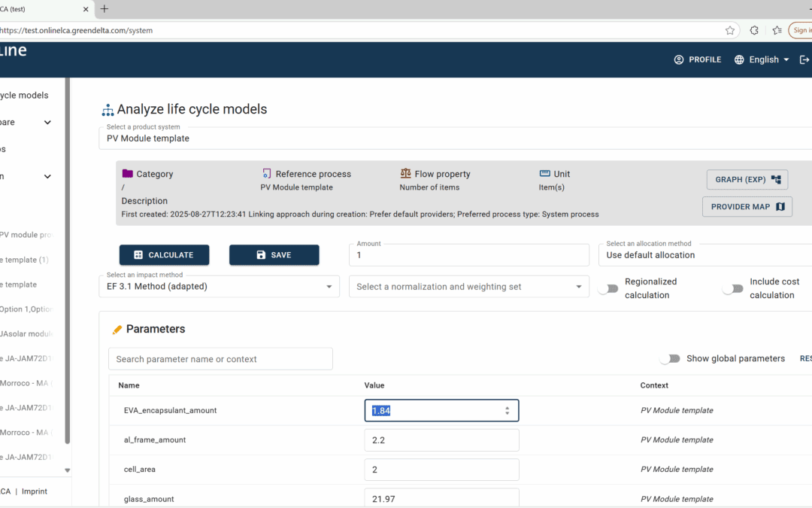Open the allocation method selector
Image resolution: width=812 pixels, height=508 pixels.
coord(707,255)
